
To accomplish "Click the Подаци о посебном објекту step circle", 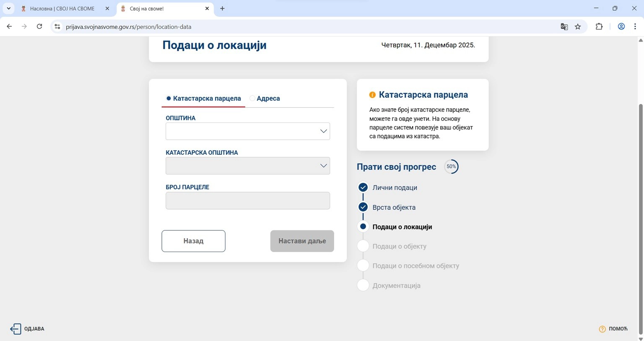I will pos(363,266).
